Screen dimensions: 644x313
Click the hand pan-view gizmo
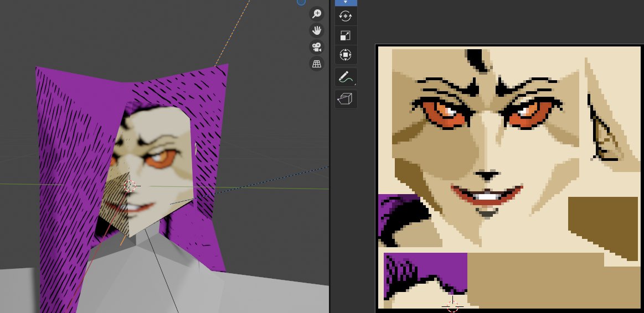(316, 31)
